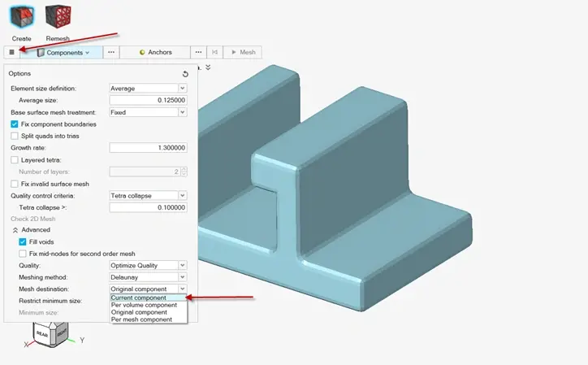Viewport: 588px width, 365px height.
Task: Open the Element size definition dropdown
Action: pos(148,89)
